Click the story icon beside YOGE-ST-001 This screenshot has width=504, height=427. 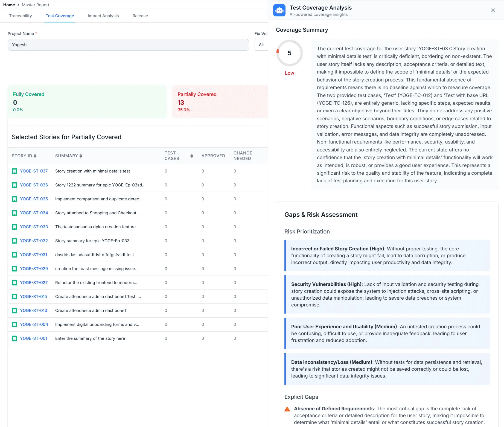(x=14, y=338)
